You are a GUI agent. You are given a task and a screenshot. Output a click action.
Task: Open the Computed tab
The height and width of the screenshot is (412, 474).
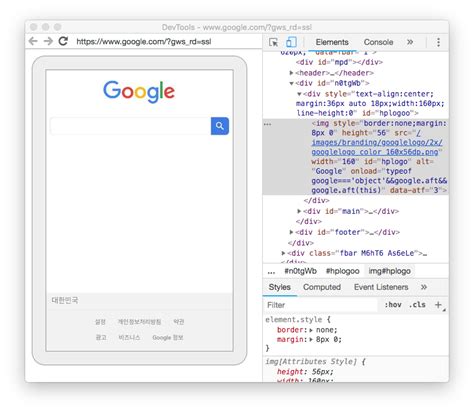[x=322, y=287]
